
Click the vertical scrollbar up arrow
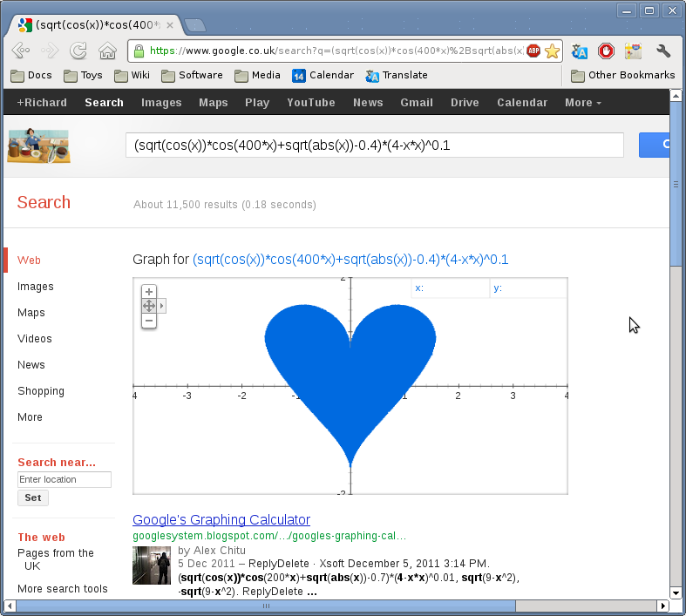pyautogui.click(x=676, y=95)
